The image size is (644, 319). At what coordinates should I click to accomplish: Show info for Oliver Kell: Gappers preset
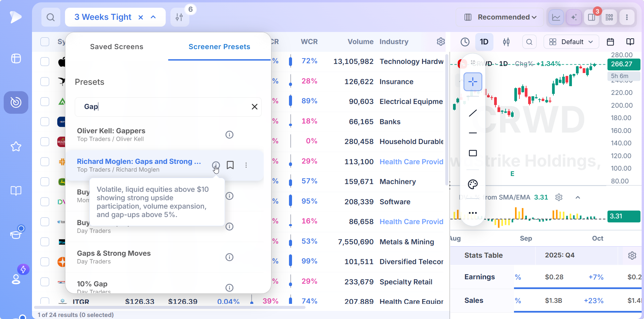229,135
